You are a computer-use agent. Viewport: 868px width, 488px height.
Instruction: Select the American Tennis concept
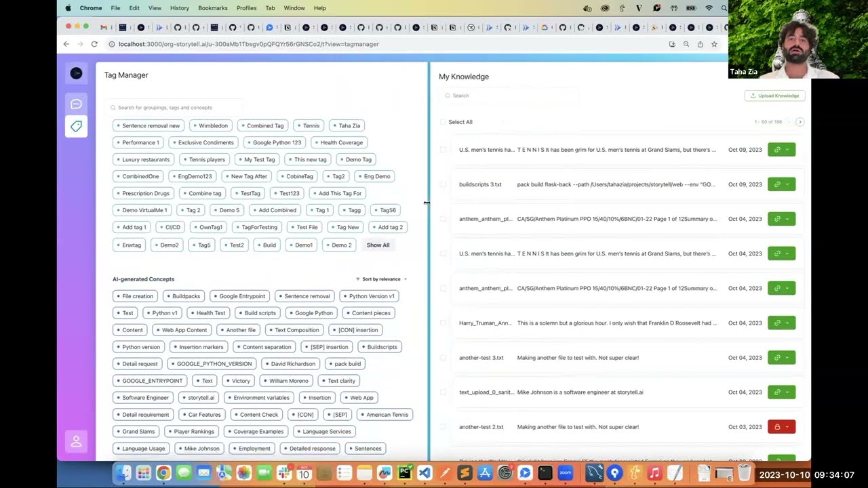point(384,415)
